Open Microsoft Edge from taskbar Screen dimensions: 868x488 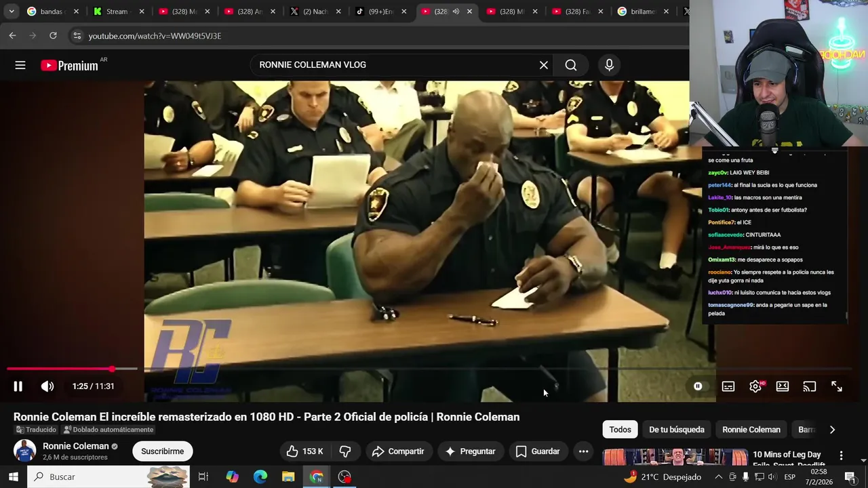[260, 476]
